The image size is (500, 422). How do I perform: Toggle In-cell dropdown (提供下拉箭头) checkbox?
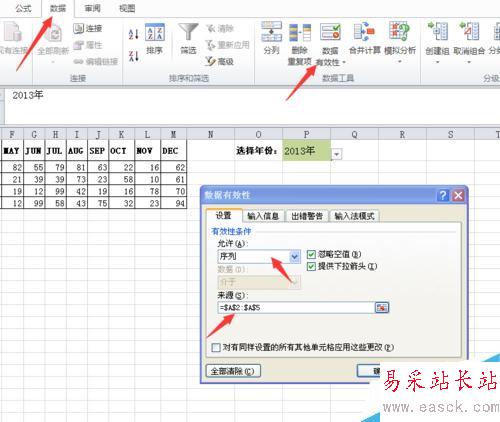pos(311,266)
